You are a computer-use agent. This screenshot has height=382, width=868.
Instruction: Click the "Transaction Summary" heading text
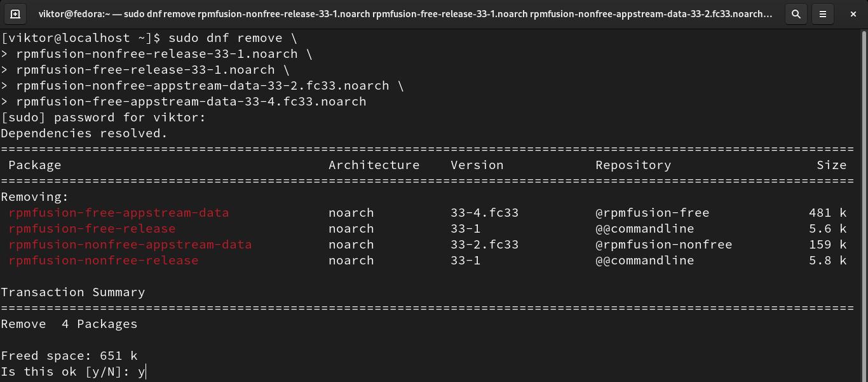point(73,292)
